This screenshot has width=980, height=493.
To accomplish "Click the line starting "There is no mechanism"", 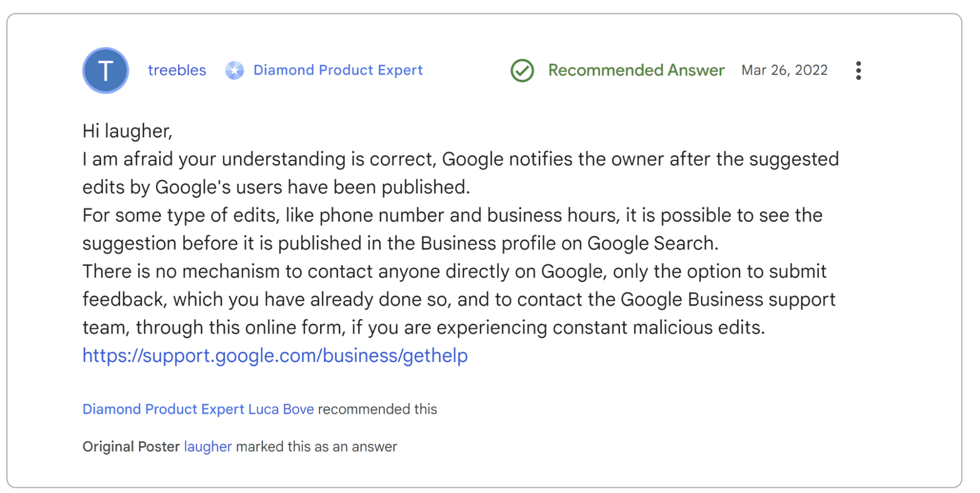I will click(x=454, y=271).
